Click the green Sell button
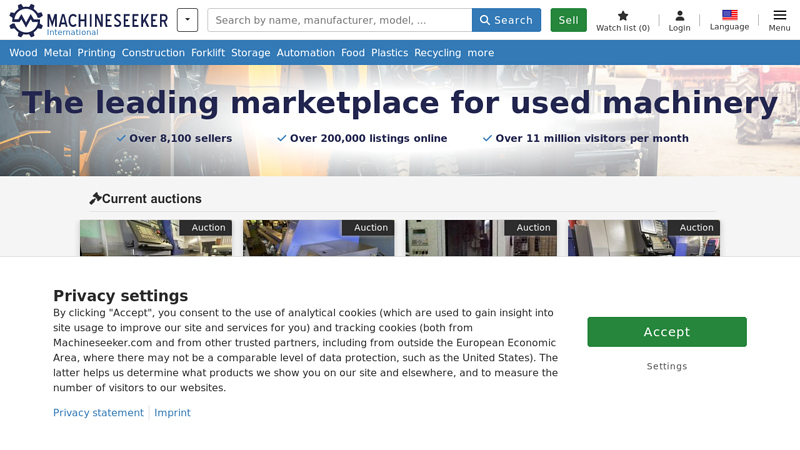 (x=568, y=20)
